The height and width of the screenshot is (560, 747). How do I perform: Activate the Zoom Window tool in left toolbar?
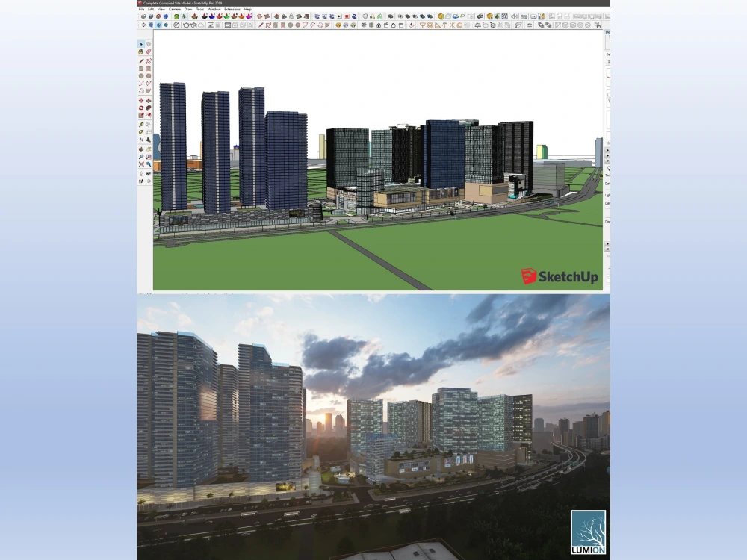pyautogui.click(x=149, y=156)
